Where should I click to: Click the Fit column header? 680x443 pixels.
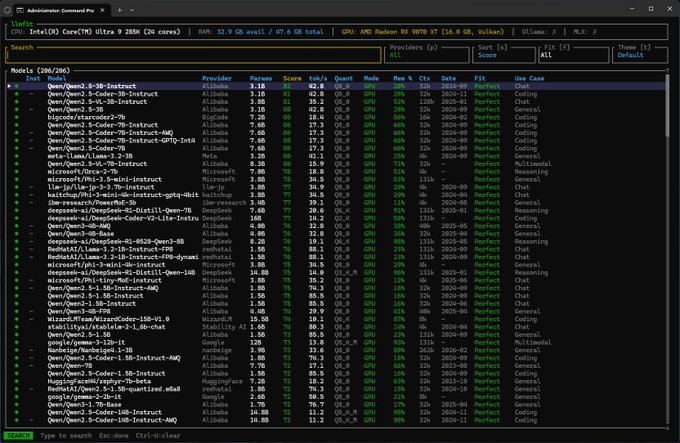pos(480,78)
